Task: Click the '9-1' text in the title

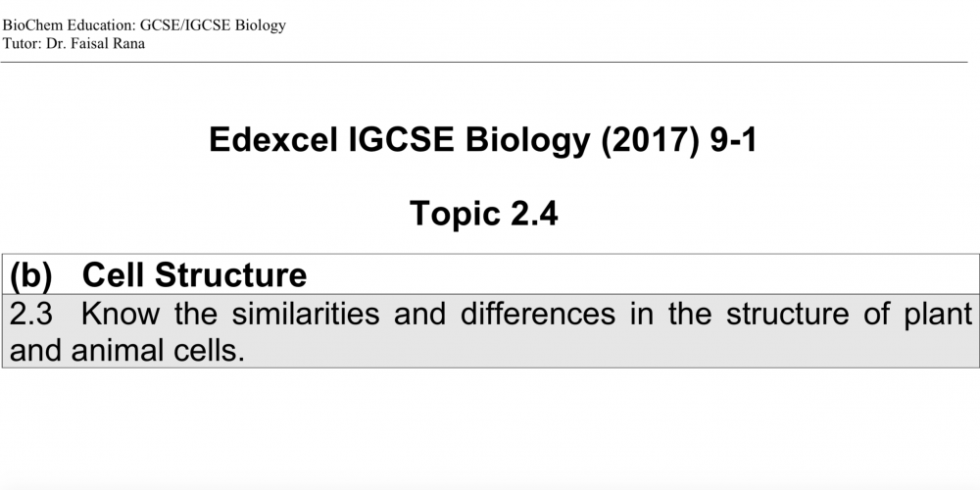Action: coord(733,139)
